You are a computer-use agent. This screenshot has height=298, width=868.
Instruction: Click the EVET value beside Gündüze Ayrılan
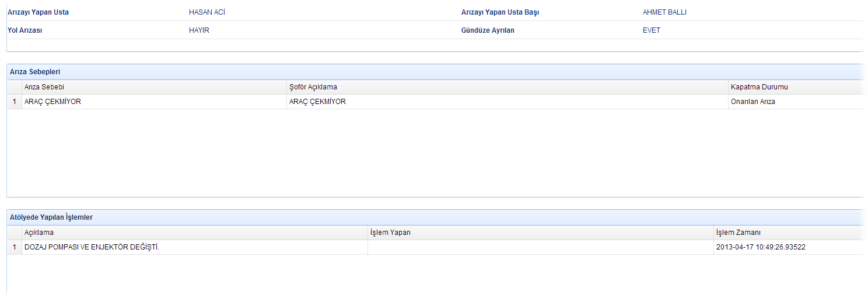coord(651,30)
